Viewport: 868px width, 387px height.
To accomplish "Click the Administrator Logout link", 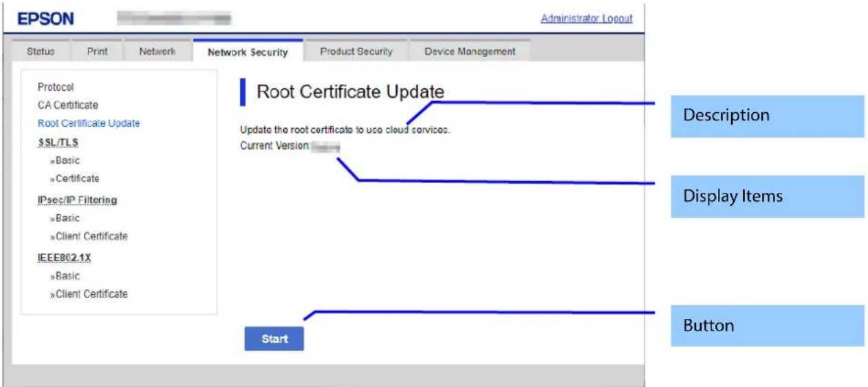I will point(587,19).
